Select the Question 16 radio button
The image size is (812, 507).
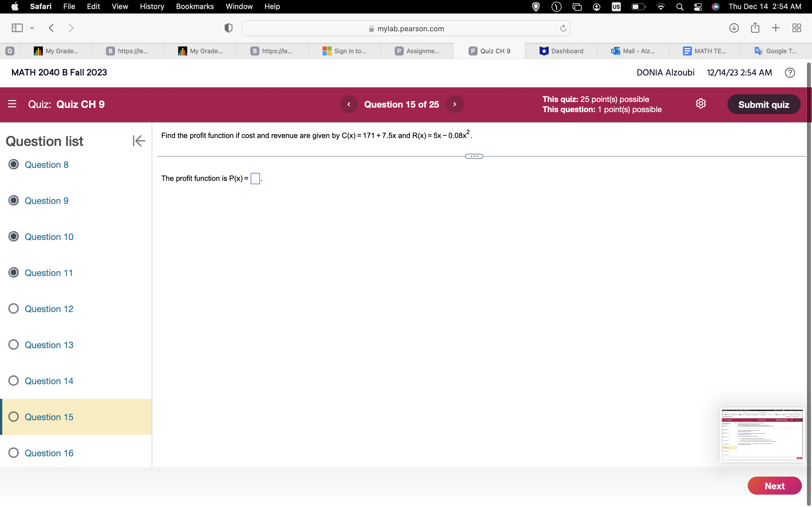point(14,453)
